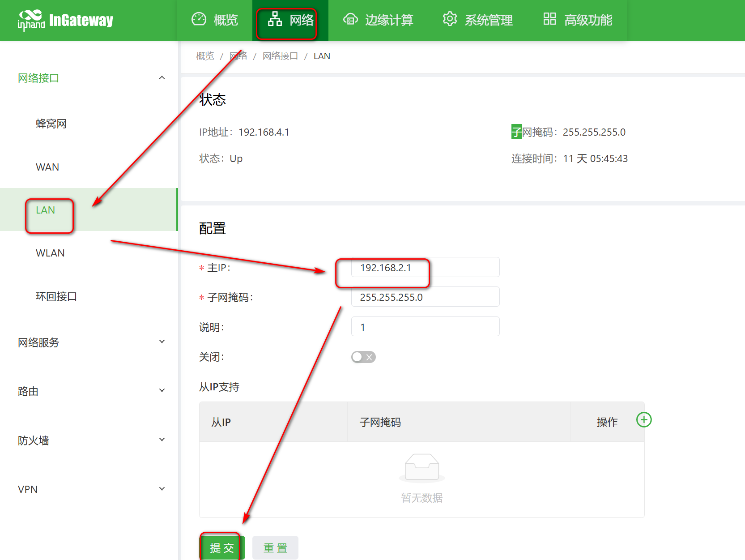Expand the 网络服务 sidebar section
745x560 pixels.
point(162,342)
